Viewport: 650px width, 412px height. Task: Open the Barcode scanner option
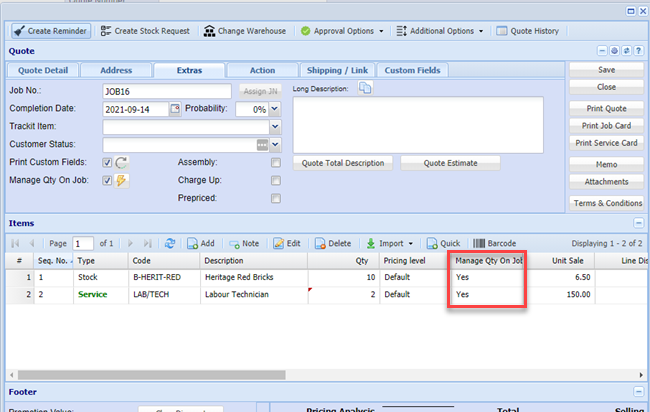coord(494,243)
